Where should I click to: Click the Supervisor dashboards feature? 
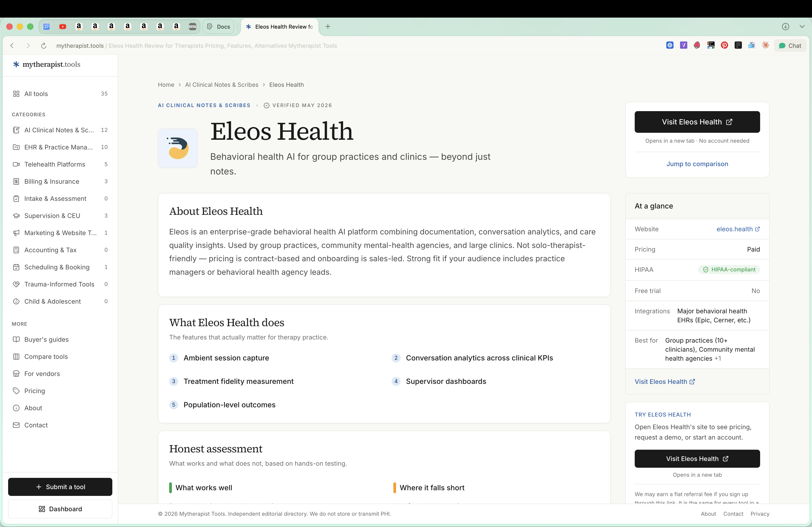446,381
